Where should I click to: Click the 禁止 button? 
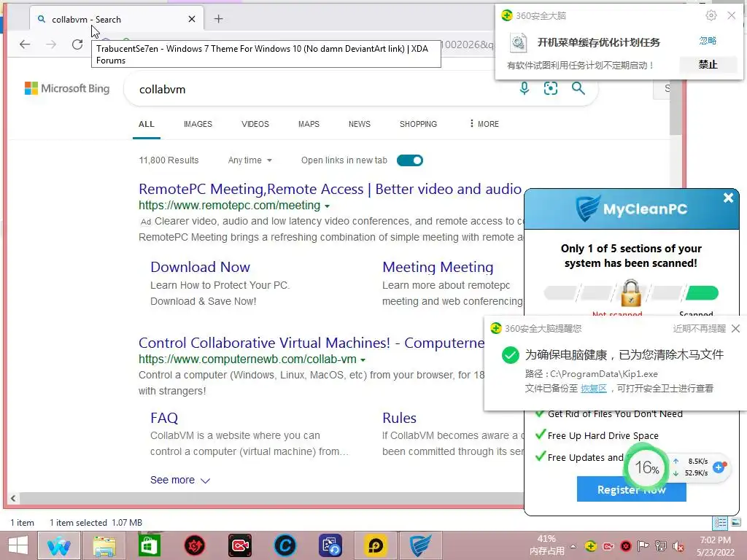pyautogui.click(x=708, y=64)
